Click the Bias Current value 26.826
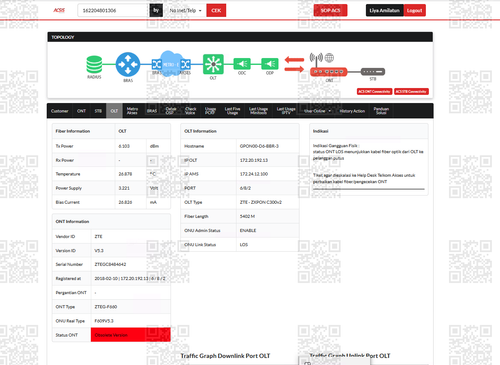 (125, 202)
